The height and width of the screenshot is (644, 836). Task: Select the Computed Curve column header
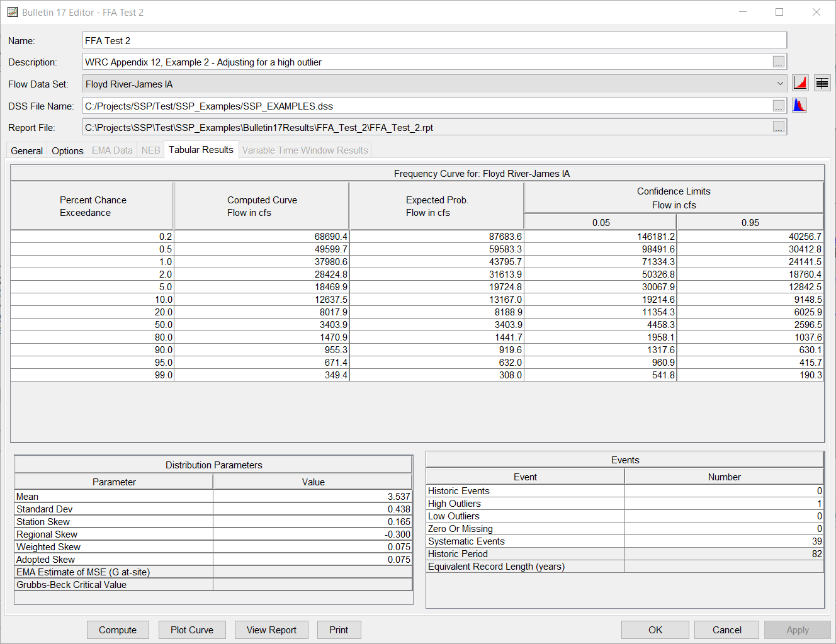(262, 206)
